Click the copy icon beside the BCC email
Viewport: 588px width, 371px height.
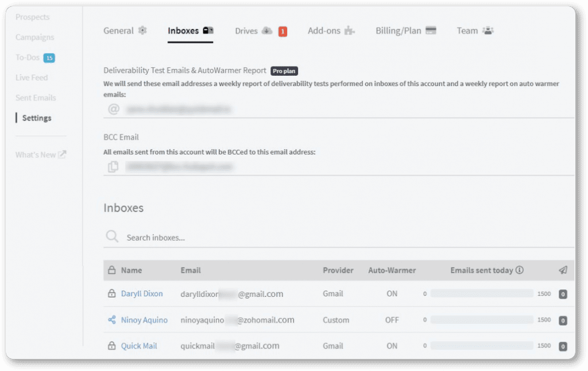pyautogui.click(x=113, y=167)
